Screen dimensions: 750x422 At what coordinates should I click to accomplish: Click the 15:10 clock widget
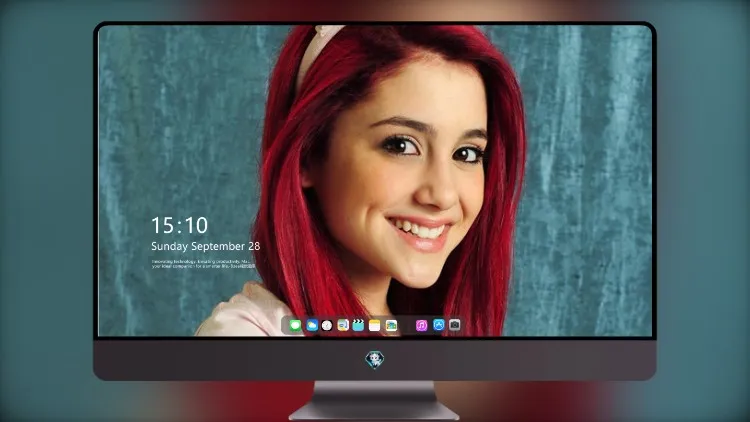click(179, 225)
